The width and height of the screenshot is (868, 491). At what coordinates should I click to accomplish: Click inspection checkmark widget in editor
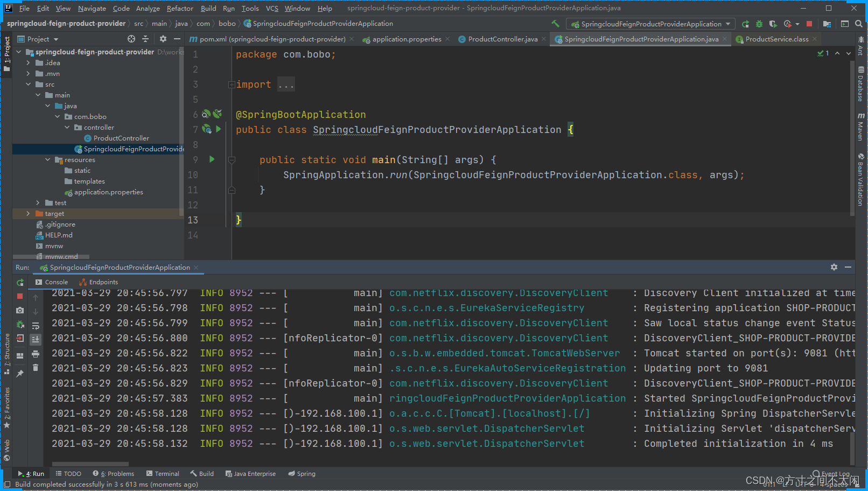click(823, 53)
